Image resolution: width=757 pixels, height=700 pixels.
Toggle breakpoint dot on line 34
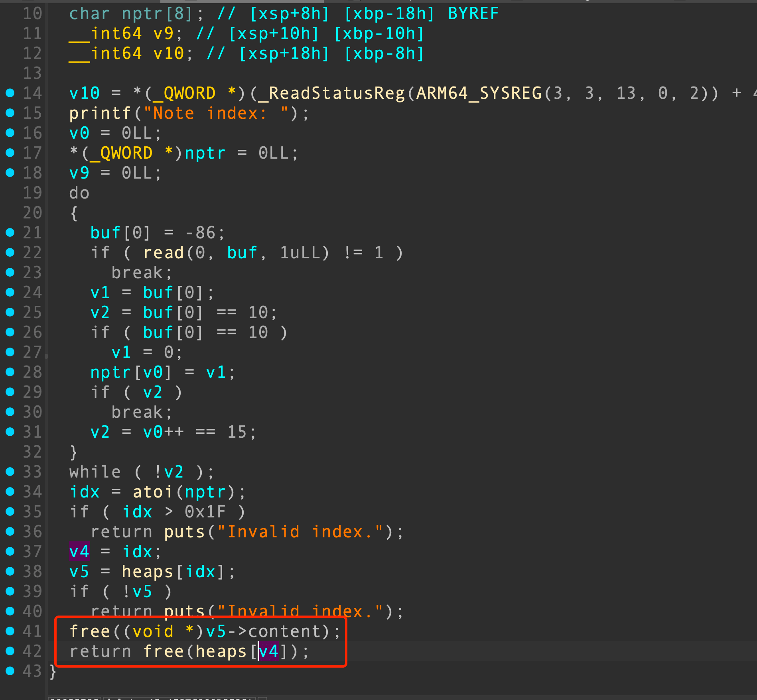10,492
